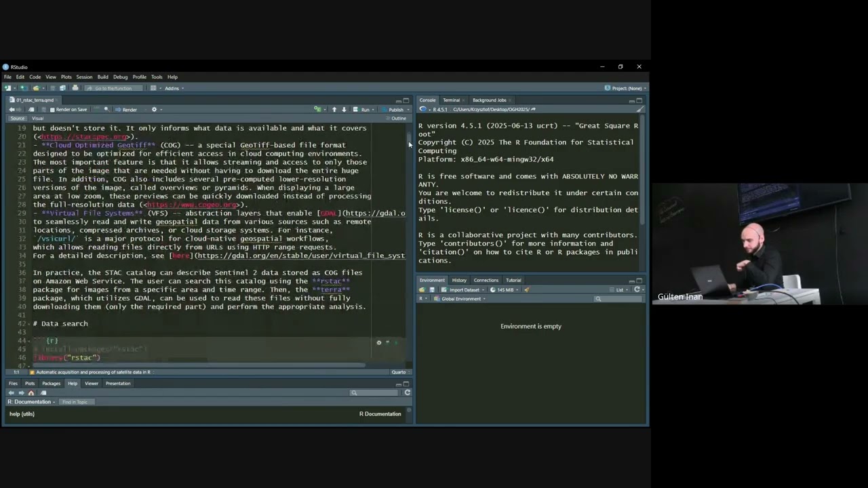Show document in new window icon
The width and height of the screenshot is (868, 488).
coord(31,109)
